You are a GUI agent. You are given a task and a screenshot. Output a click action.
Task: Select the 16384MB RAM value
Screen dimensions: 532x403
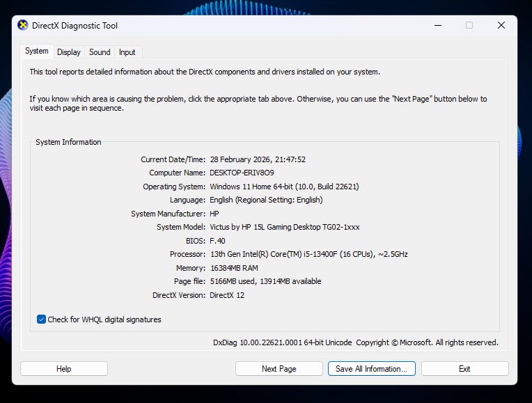234,268
